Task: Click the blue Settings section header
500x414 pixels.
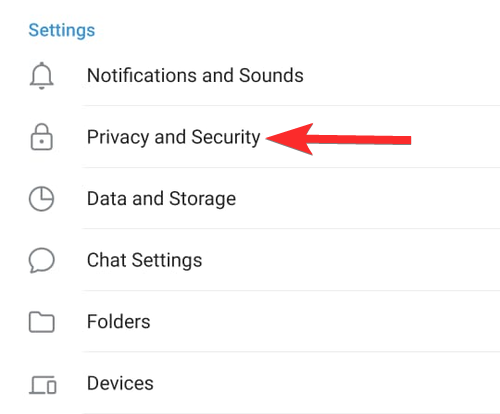Action: [62, 31]
